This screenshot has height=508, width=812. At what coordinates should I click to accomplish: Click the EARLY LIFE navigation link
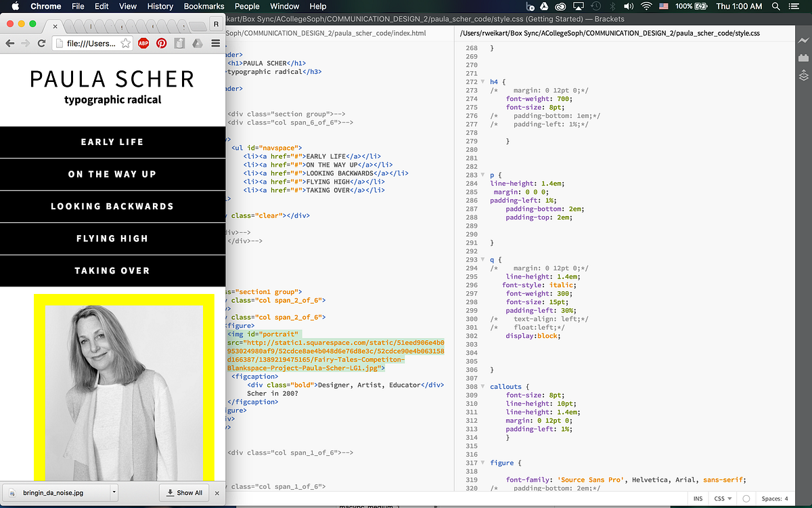point(112,142)
